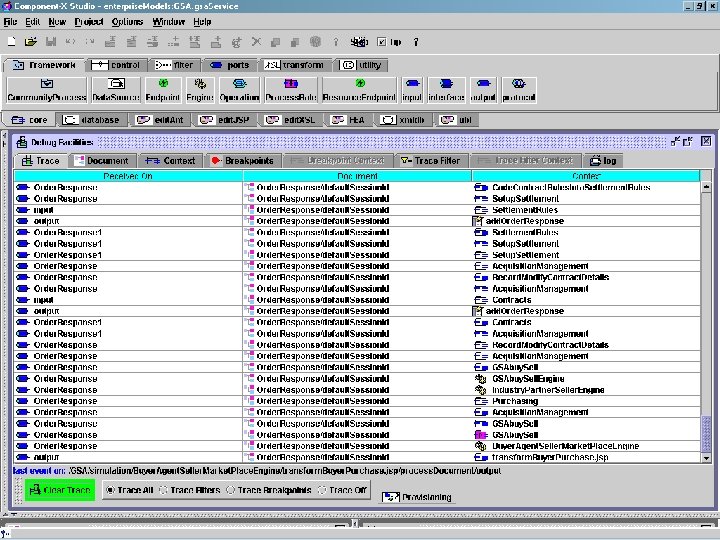
Task: Open the Breakpoints debug tab
Action: pos(243,161)
